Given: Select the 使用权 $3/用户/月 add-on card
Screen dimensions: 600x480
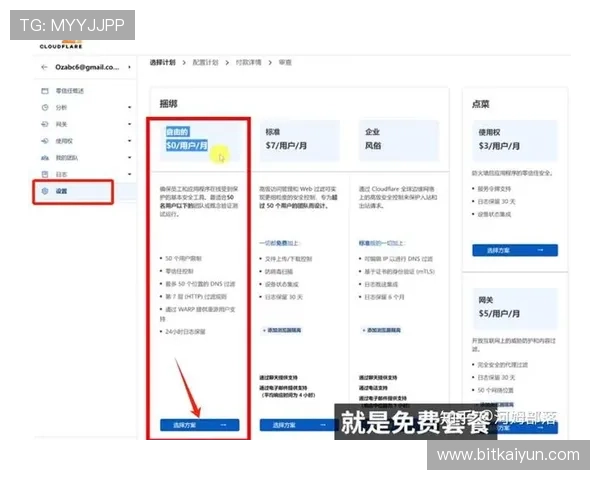Looking at the screenshot, I should click(515, 140).
